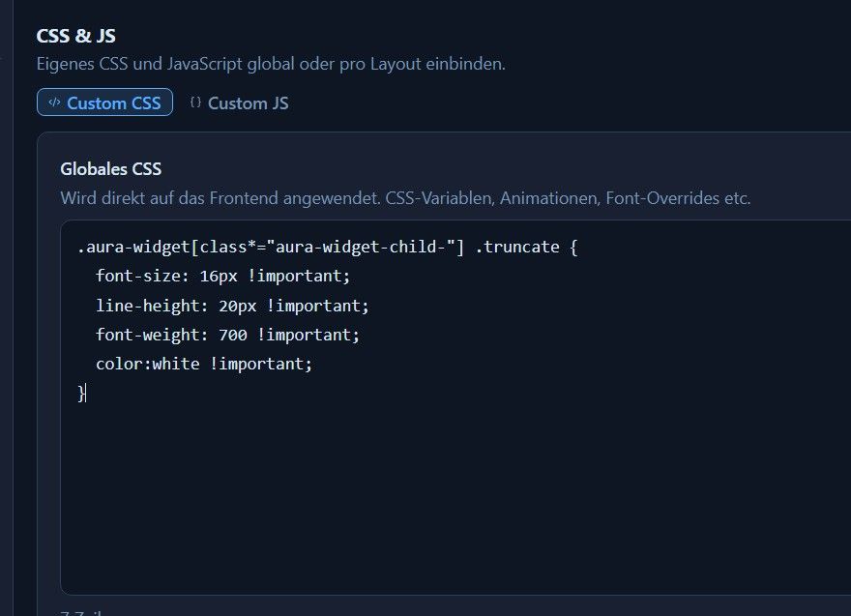Click the CSS & JS section title
Viewport: 851px width, 616px height.
[76, 36]
